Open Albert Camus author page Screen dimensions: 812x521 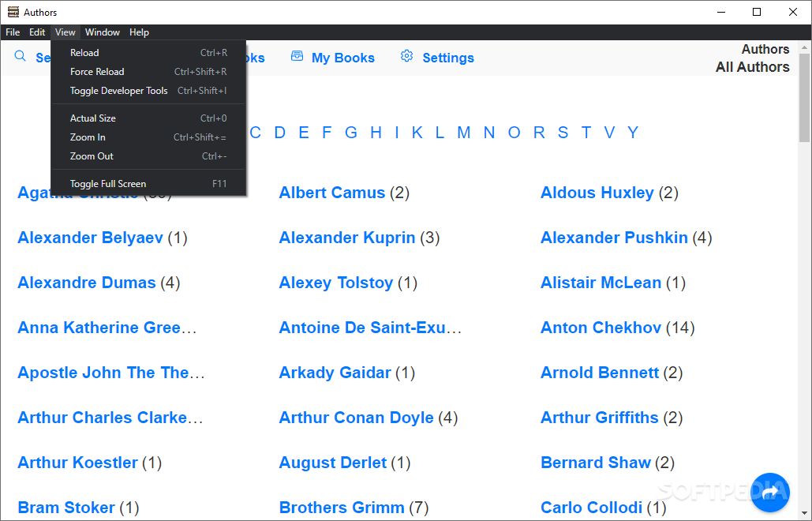tap(332, 193)
